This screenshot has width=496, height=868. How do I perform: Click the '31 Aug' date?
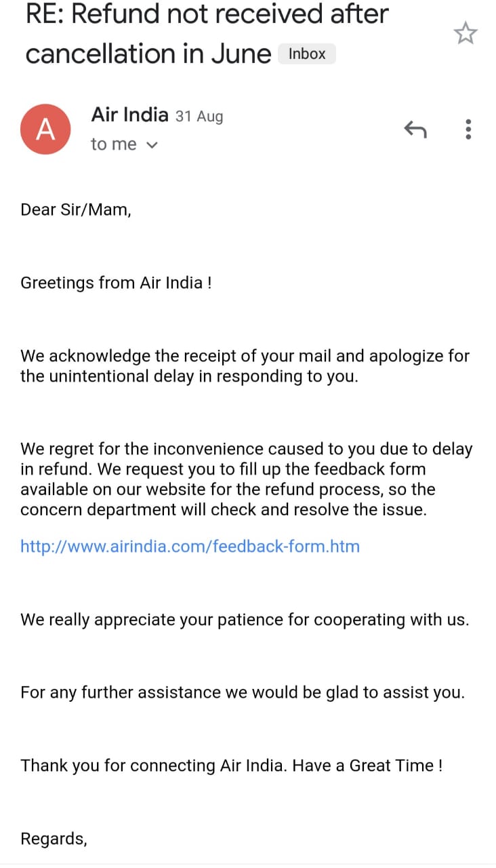199,117
